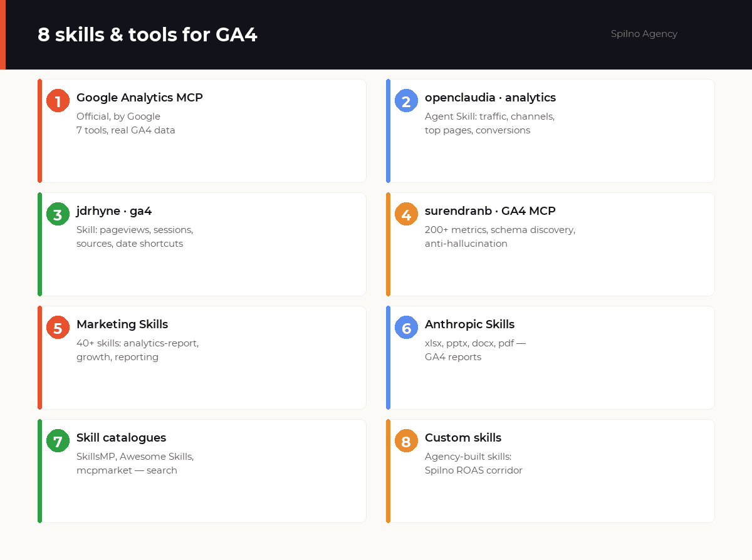The image size is (752, 560).
Task: Click 'Agent Skill: traffic, channels,' text
Action: point(489,117)
